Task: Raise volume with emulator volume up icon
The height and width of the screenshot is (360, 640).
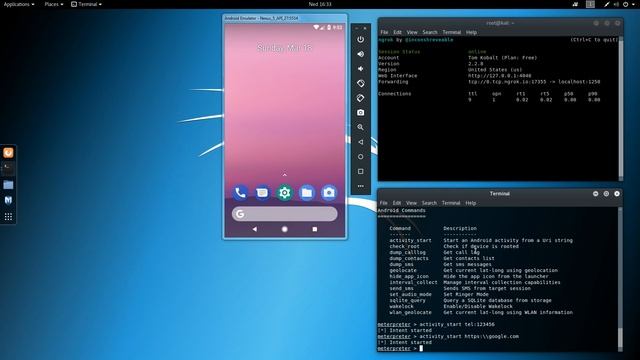Action: (x=360, y=54)
